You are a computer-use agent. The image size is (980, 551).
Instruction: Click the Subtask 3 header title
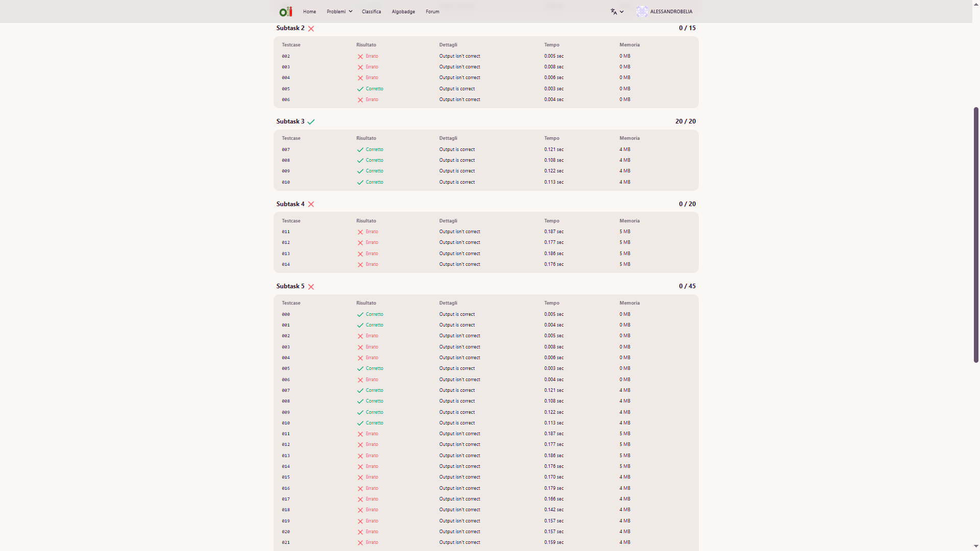point(290,121)
